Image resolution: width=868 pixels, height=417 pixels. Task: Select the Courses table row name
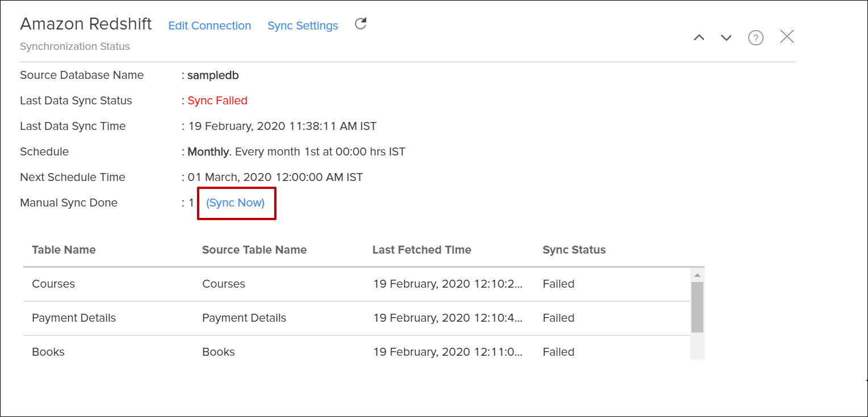click(x=53, y=284)
